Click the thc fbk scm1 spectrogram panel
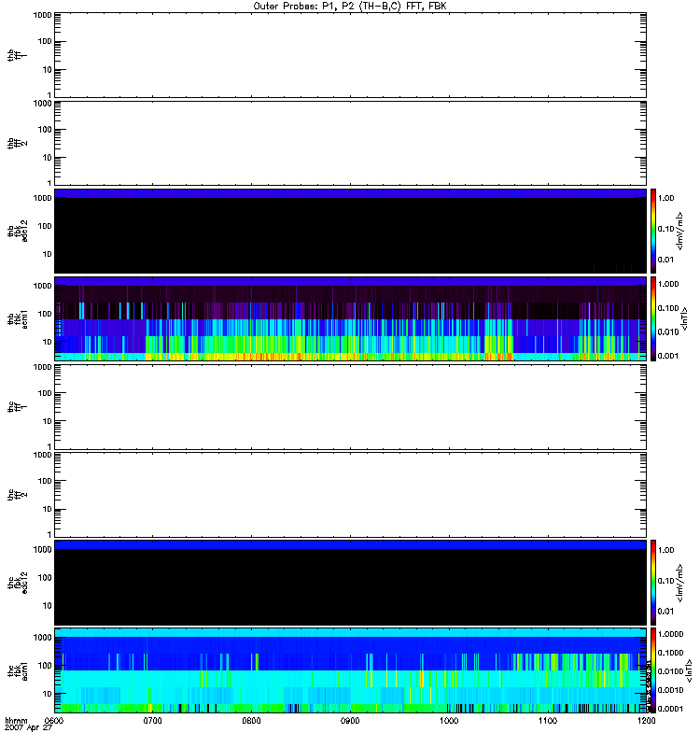The width and height of the screenshot is (700, 747). point(350,669)
